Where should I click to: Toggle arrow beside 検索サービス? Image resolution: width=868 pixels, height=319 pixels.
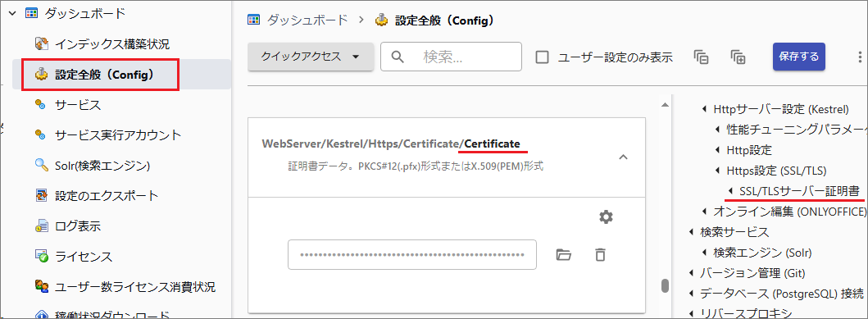pyautogui.click(x=691, y=232)
